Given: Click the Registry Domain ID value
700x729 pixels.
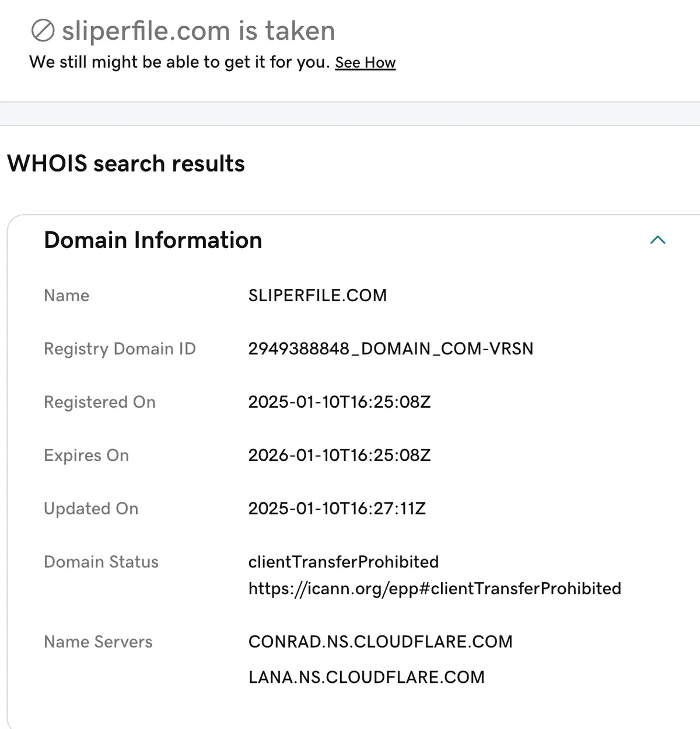Looking at the screenshot, I should (391, 348).
